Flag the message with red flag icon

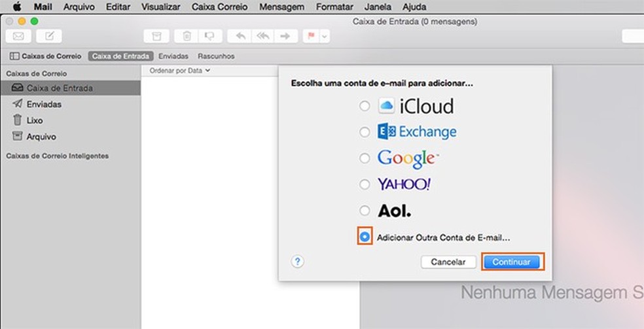312,36
